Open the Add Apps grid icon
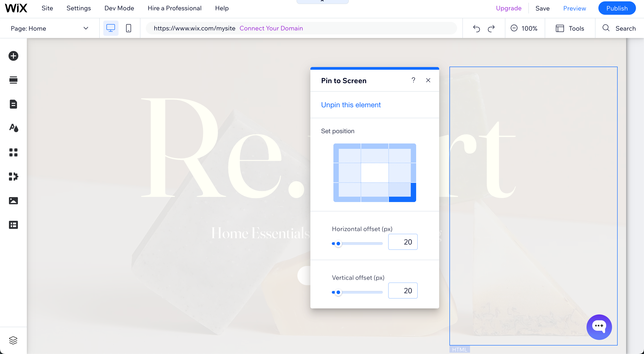The width and height of the screenshot is (644, 354). (x=13, y=152)
